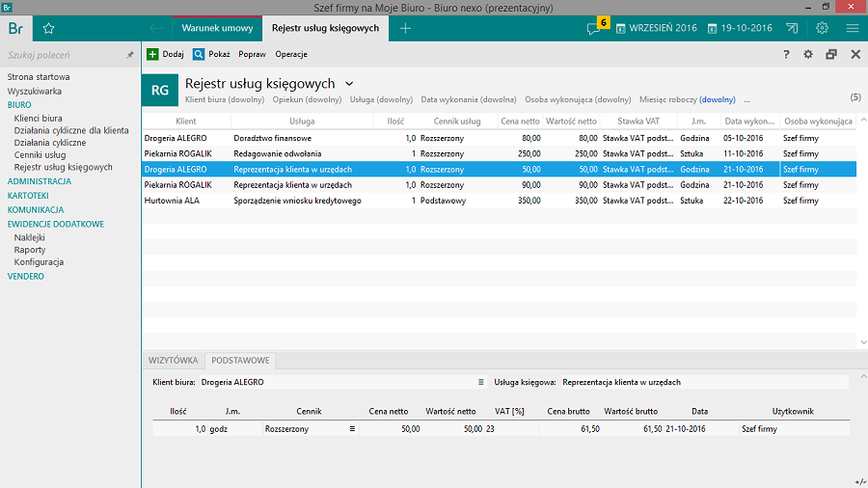Open the messages notification icon
This screenshot has height=488, width=868.
pyautogui.click(x=594, y=29)
